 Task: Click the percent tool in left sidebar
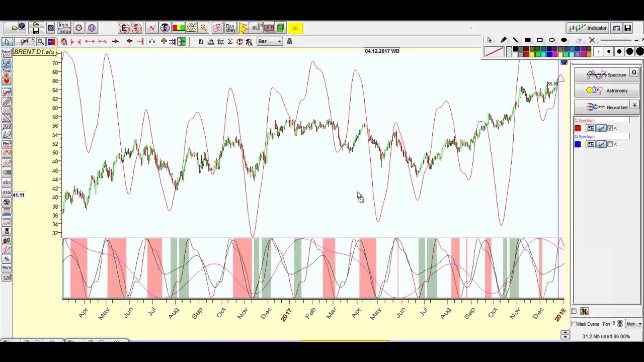7,258
